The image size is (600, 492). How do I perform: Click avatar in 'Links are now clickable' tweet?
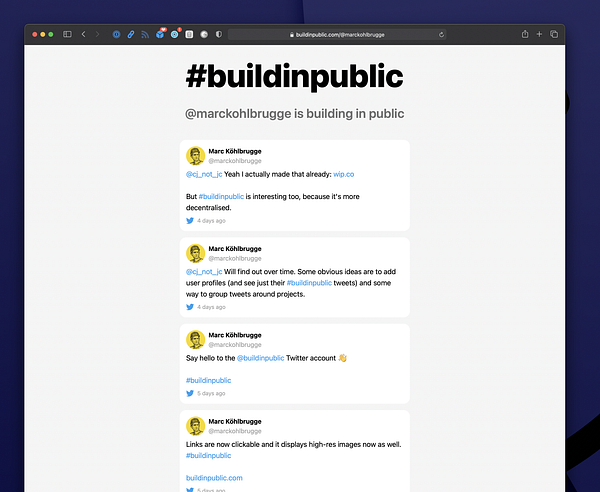(196, 426)
